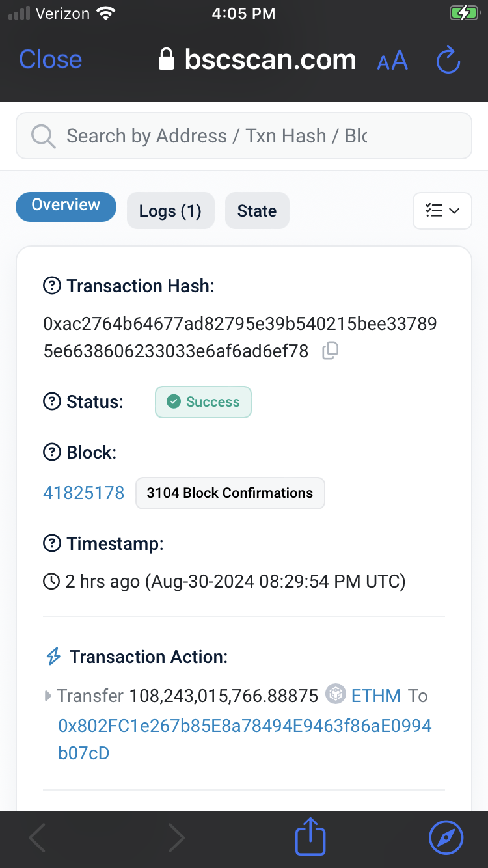Open page in Safari compass icon
Screen dimensions: 488x868
446,837
